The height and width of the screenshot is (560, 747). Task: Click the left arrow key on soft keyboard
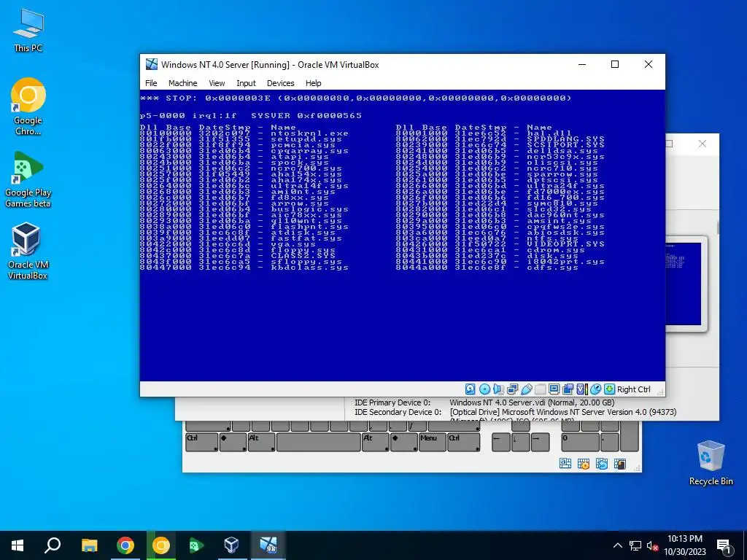tap(500, 441)
